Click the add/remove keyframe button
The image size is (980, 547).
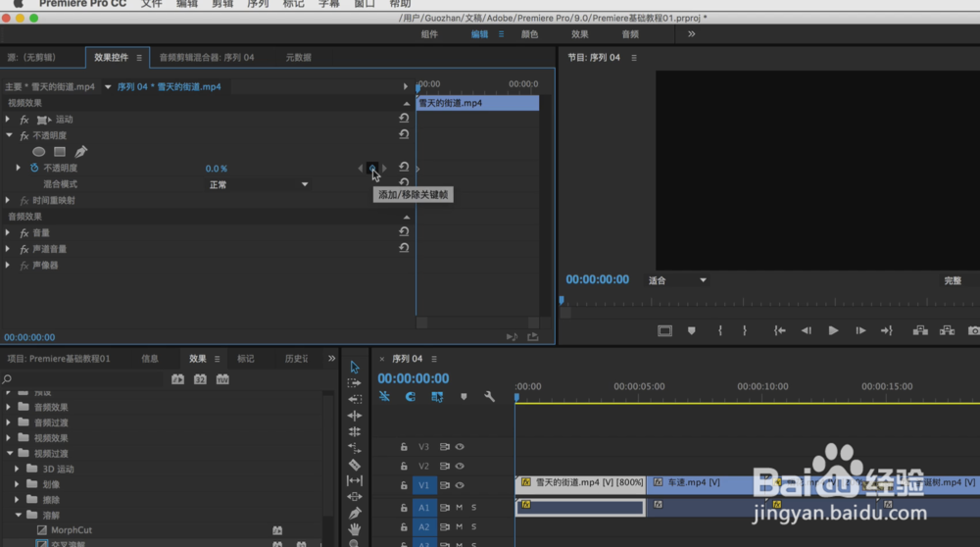tap(372, 169)
